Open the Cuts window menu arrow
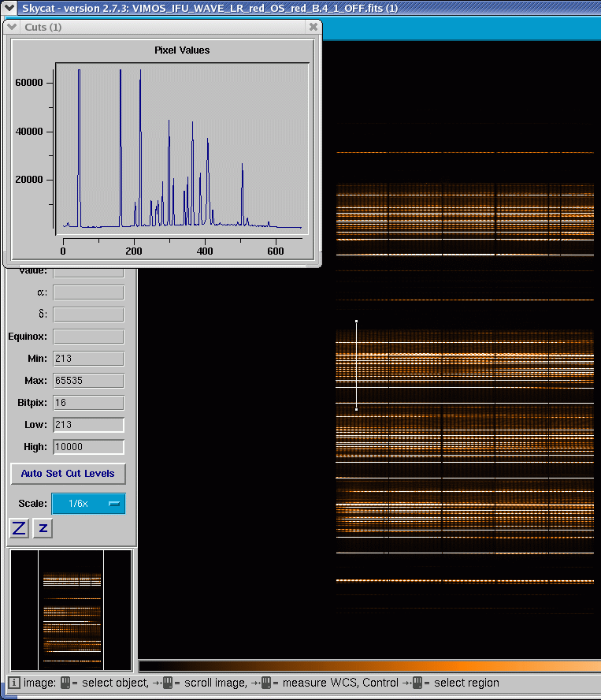This screenshot has height=700, width=601. (12, 27)
